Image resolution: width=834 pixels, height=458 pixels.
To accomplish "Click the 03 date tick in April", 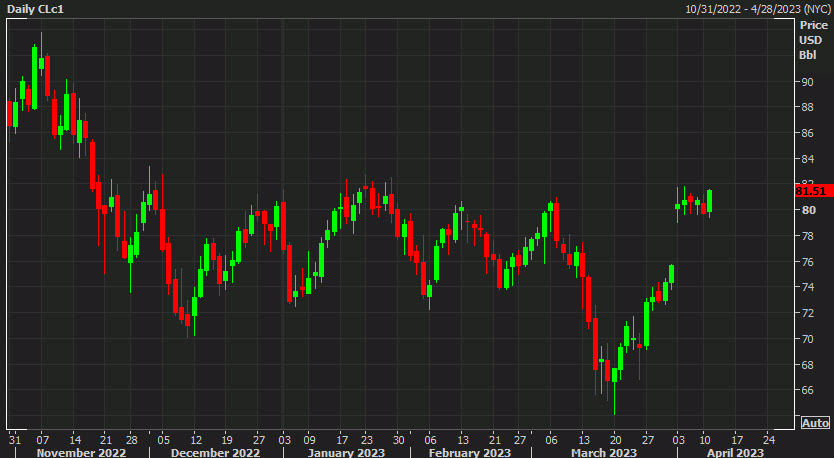I will coord(678,440).
